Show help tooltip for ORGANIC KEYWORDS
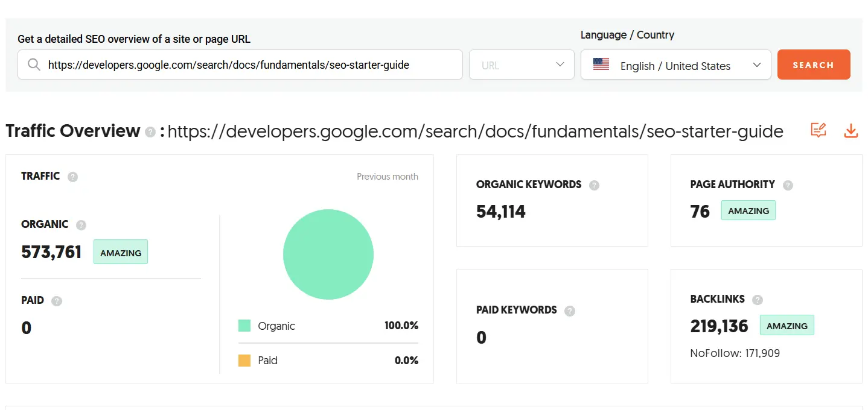868x410 pixels. pos(594,185)
